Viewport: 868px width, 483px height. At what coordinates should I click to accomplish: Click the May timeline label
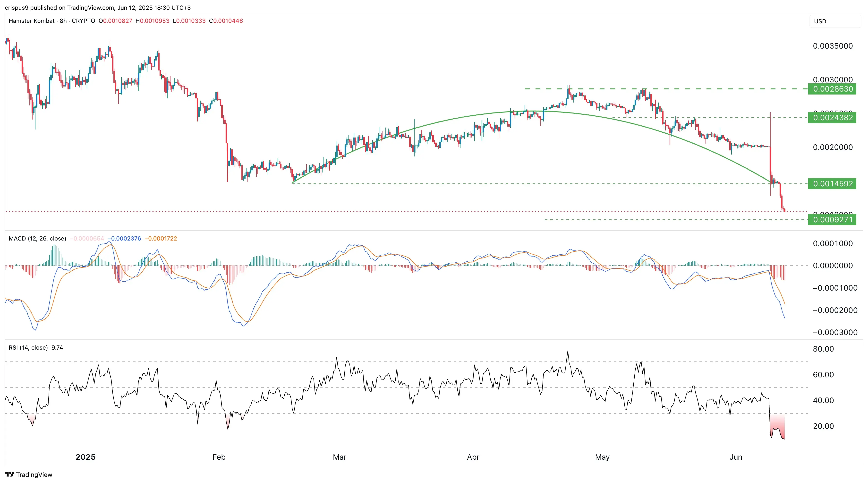603,457
